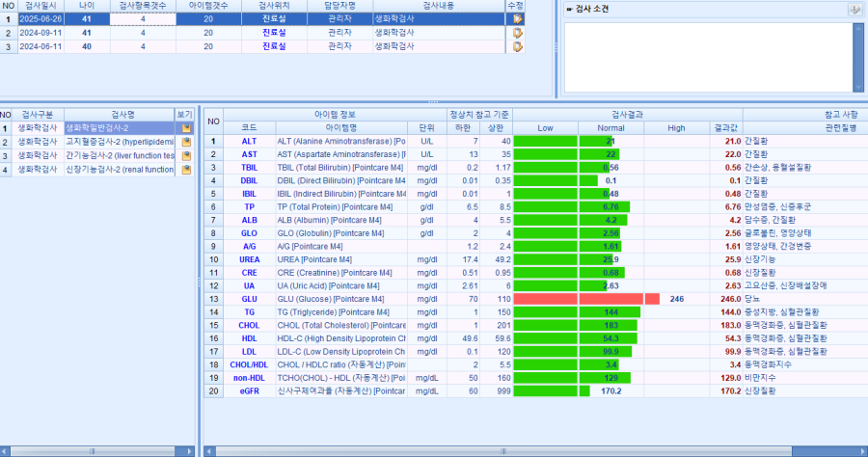Open view icon for 간기능검사-2 row
Viewport: 868px width, 457px height.
(x=186, y=155)
